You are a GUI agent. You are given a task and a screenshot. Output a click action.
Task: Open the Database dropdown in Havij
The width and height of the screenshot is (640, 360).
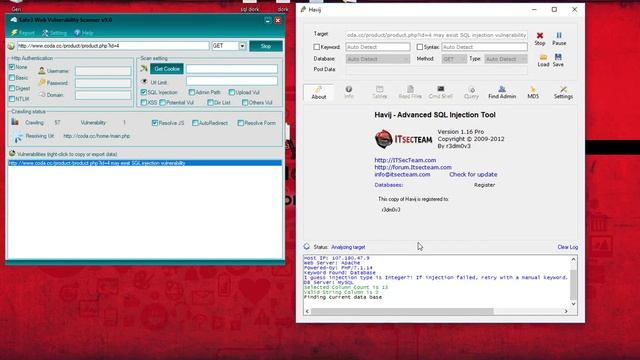click(x=378, y=59)
